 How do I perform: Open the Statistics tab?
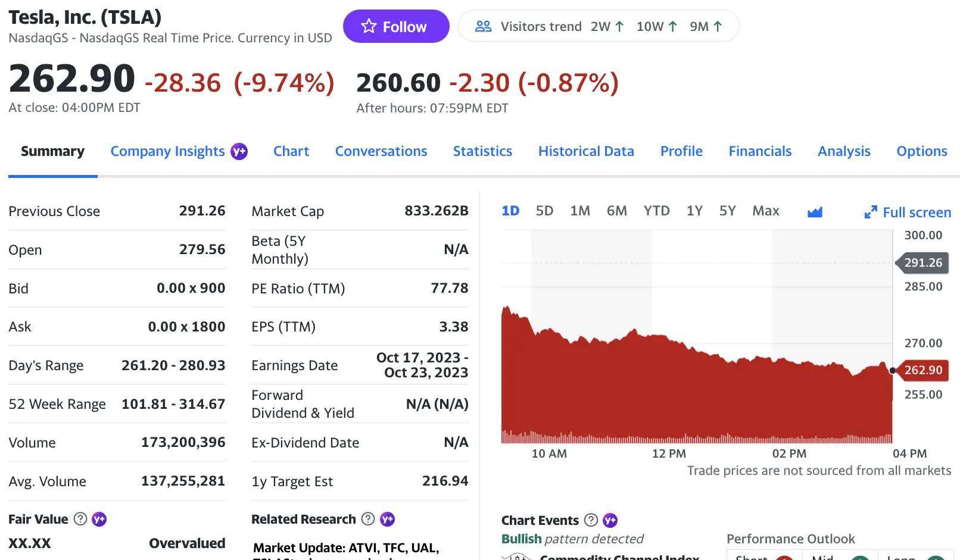482,151
